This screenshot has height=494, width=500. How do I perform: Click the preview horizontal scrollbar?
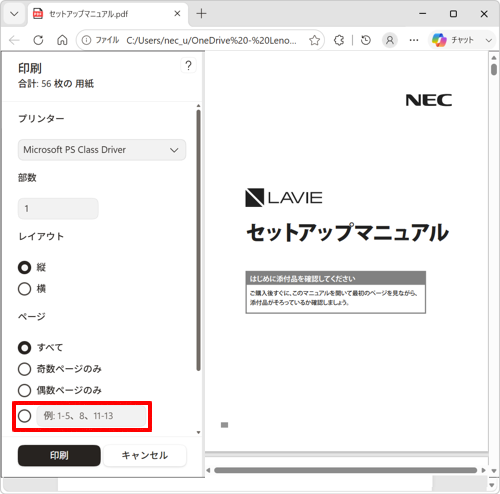(345, 470)
